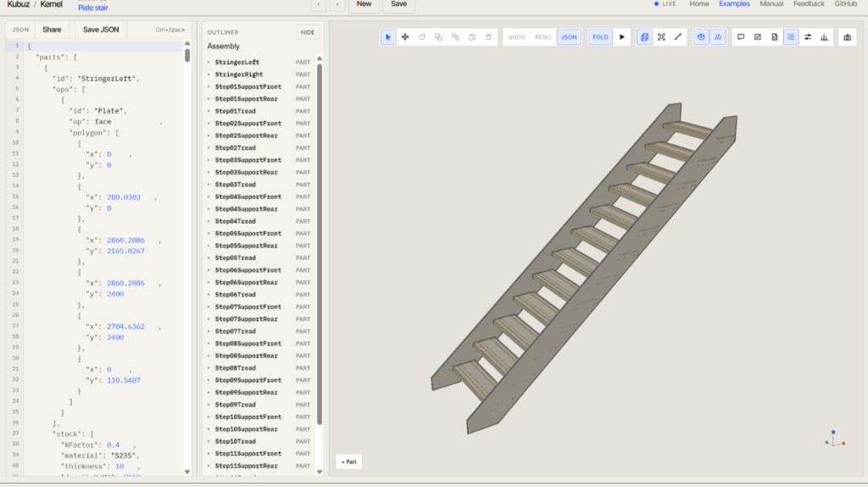Toggle the JSON button in the viewport toolbar
Viewport: 868px width, 487px height.
569,37
